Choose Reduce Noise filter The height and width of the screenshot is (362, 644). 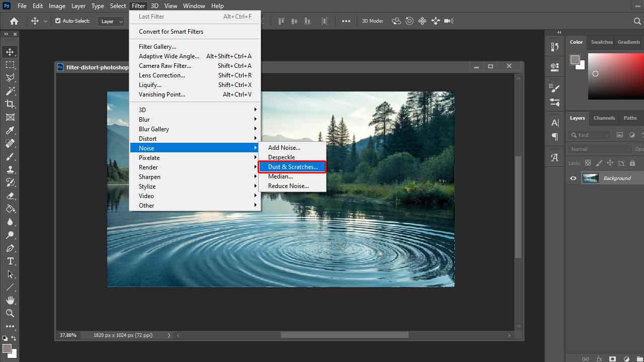292,186
